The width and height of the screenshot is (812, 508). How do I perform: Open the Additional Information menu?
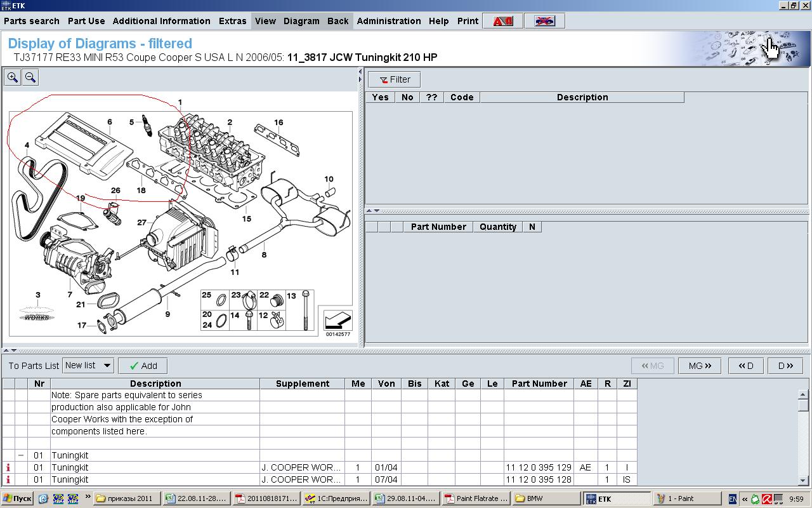pyautogui.click(x=162, y=21)
